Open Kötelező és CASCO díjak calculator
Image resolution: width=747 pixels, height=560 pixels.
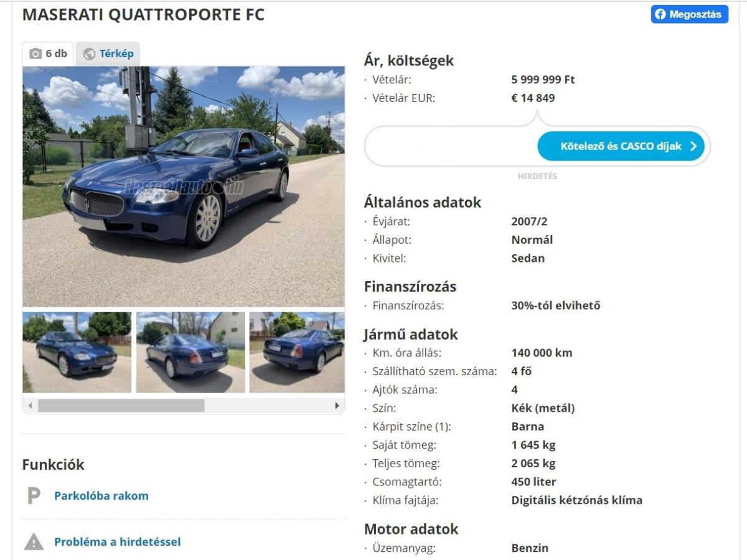(621, 147)
